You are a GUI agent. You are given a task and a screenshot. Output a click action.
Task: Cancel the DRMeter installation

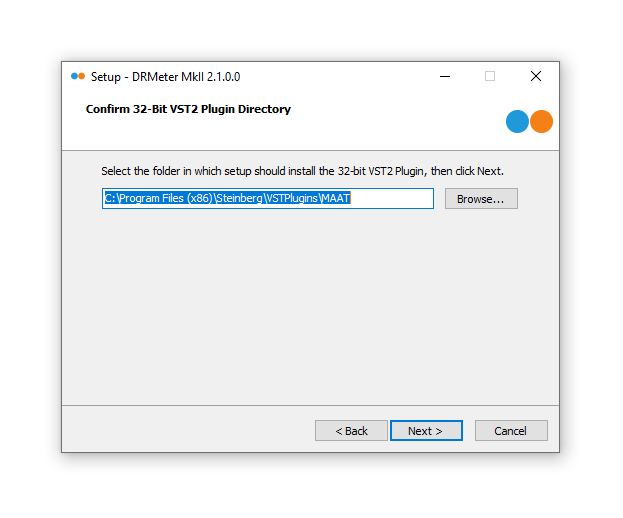click(x=510, y=430)
